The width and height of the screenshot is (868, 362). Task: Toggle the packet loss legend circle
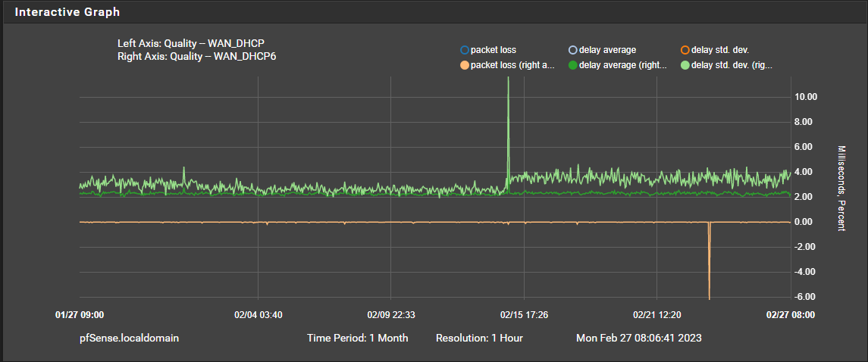[x=464, y=50]
